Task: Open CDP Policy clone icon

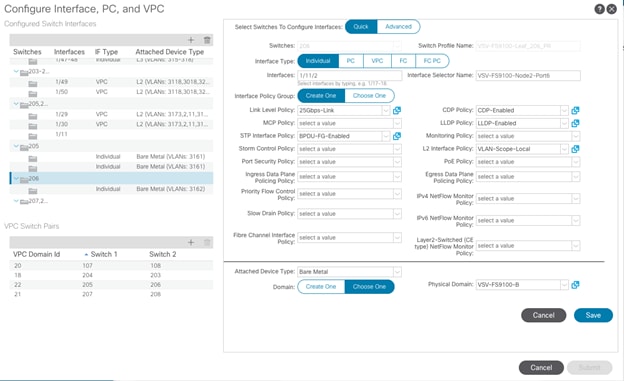Action: coord(575,110)
